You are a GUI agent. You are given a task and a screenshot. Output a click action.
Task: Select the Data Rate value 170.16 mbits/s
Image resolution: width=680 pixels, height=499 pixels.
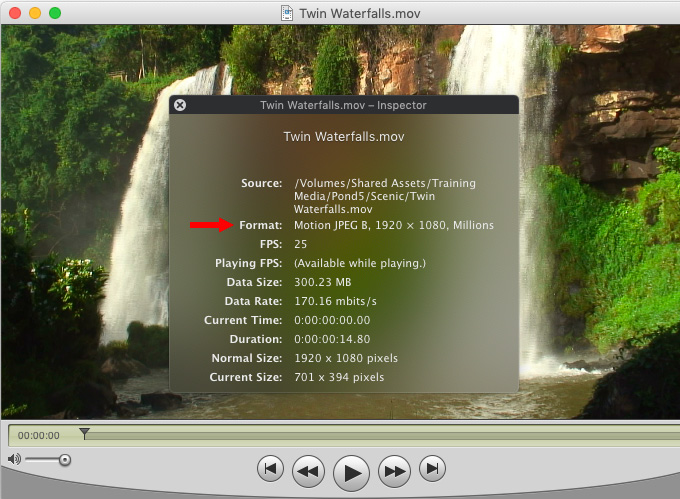coord(335,301)
